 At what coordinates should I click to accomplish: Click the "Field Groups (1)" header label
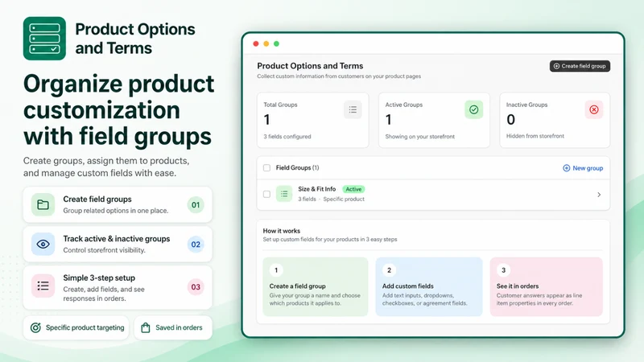click(x=297, y=167)
